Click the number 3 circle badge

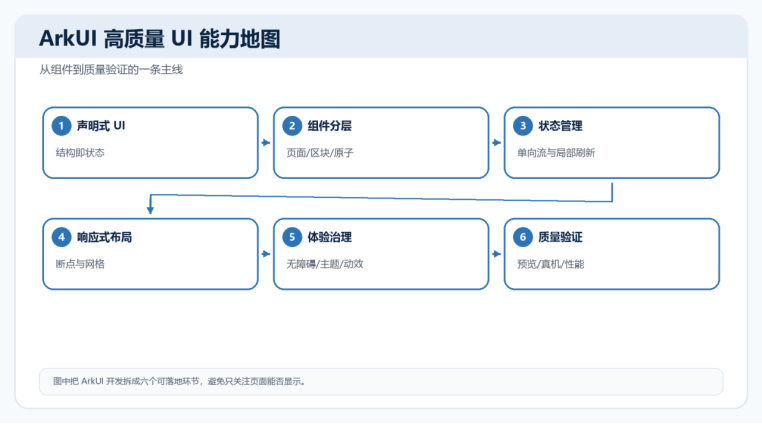523,126
